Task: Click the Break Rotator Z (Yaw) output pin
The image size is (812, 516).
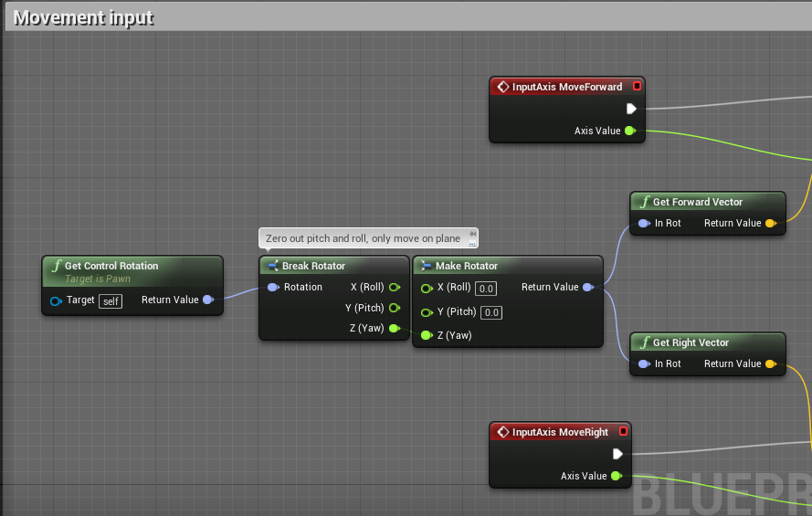Action: tap(394, 328)
